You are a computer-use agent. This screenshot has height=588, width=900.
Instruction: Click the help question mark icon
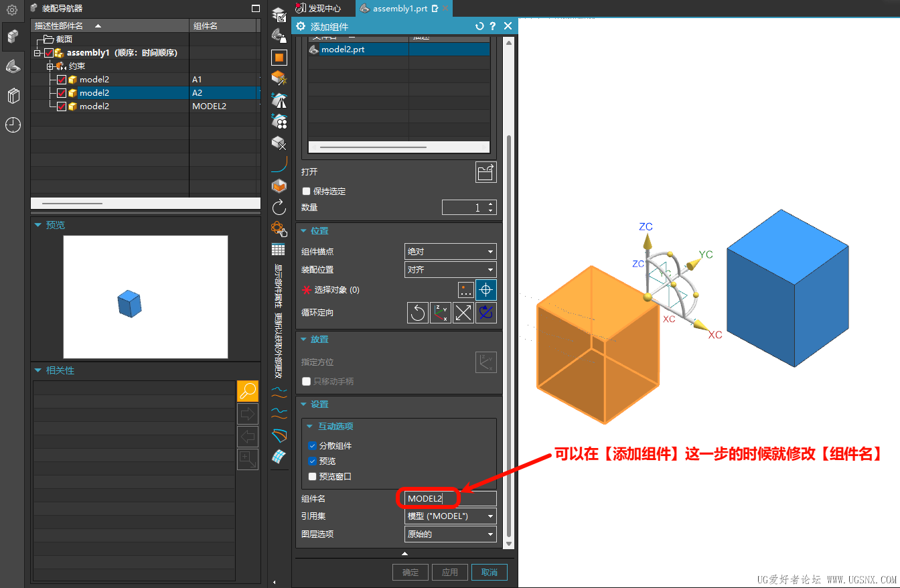tap(493, 26)
